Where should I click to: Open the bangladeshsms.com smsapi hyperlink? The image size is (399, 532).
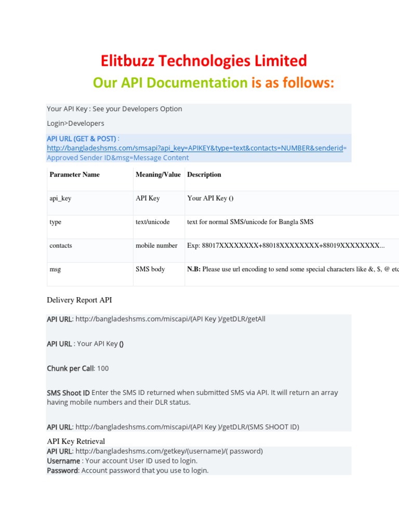[x=196, y=148]
